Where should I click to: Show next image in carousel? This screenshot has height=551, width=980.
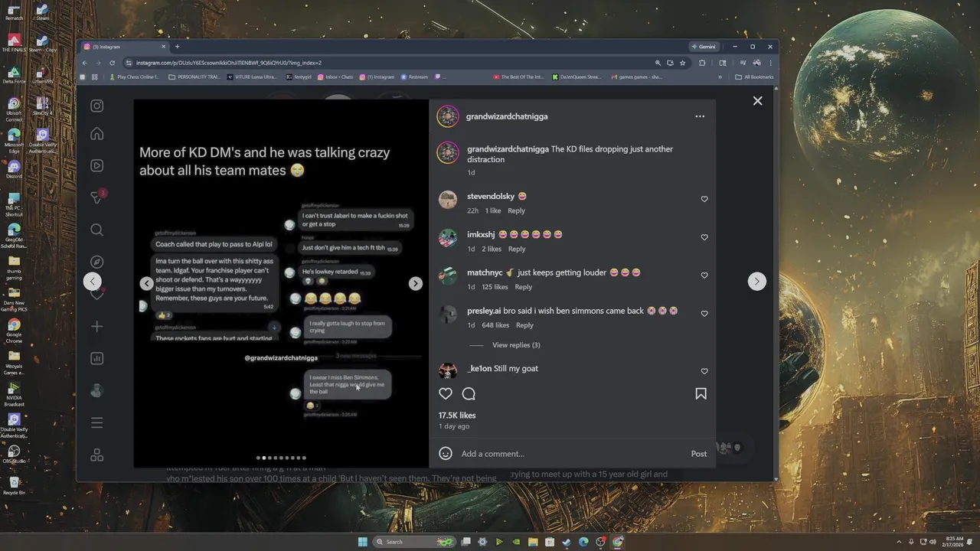pos(415,283)
